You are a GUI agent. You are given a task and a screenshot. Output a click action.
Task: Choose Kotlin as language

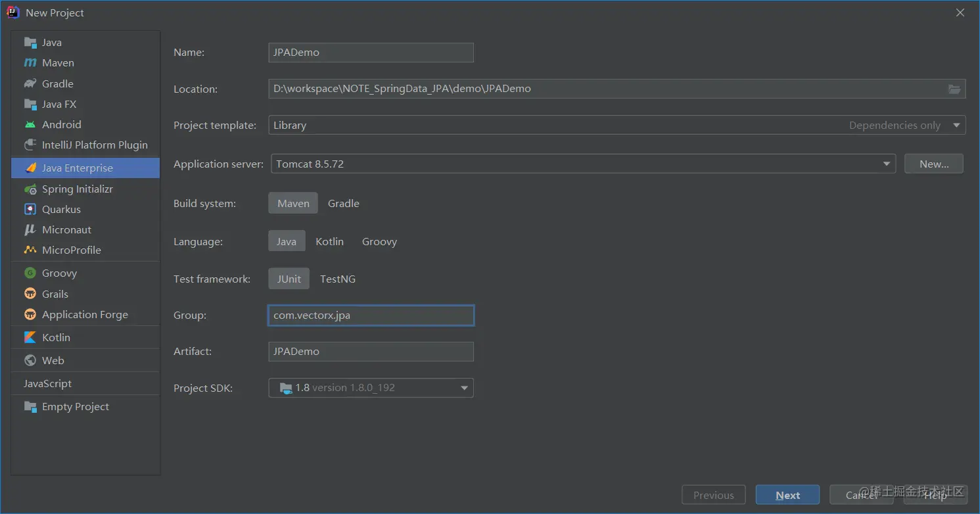pos(329,241)
